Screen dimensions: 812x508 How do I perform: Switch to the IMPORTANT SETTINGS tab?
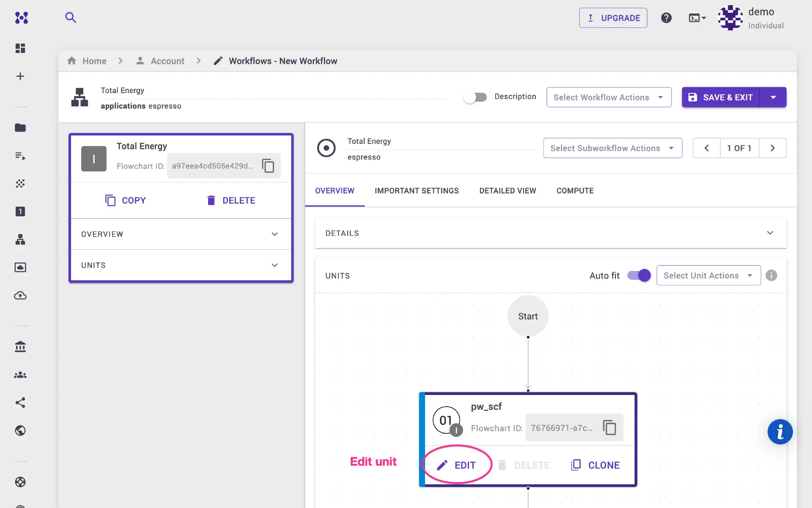(417, 191)
